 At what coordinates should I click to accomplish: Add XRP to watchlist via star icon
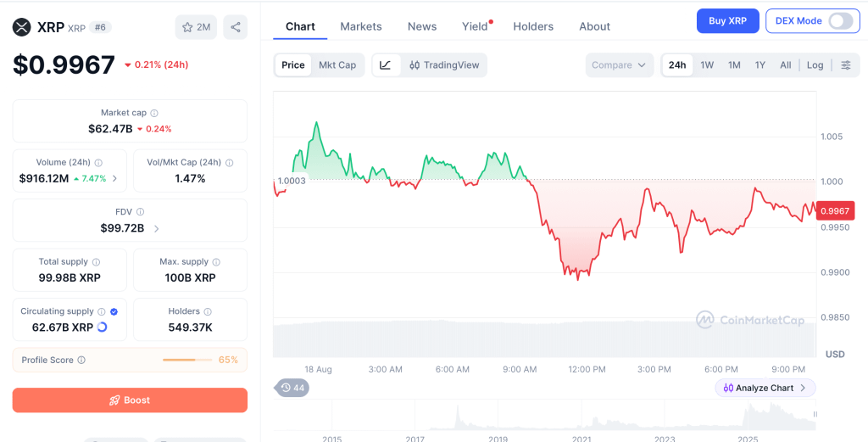click(x=196, y=27)
